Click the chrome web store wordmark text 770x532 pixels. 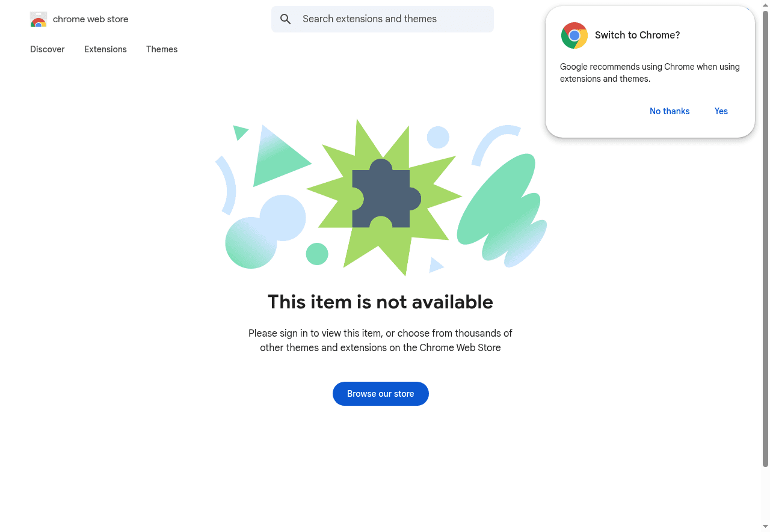[x=90, y=19]
